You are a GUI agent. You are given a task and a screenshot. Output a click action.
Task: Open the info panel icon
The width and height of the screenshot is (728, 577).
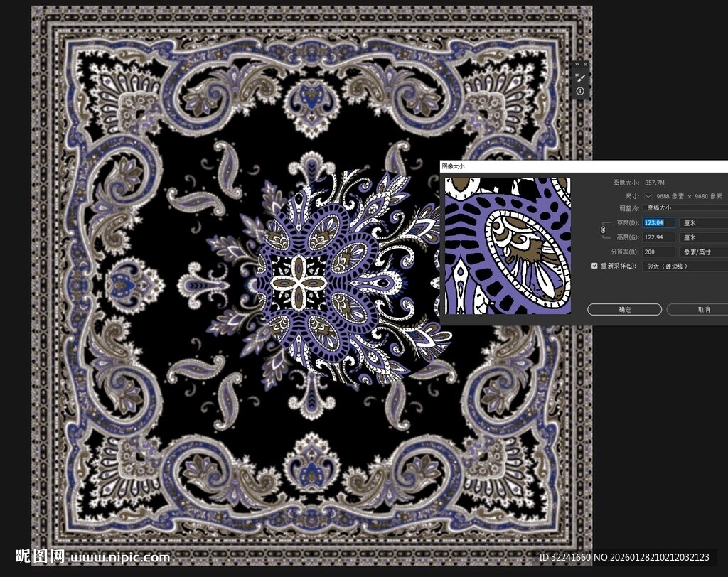click(x=580, y=92)
